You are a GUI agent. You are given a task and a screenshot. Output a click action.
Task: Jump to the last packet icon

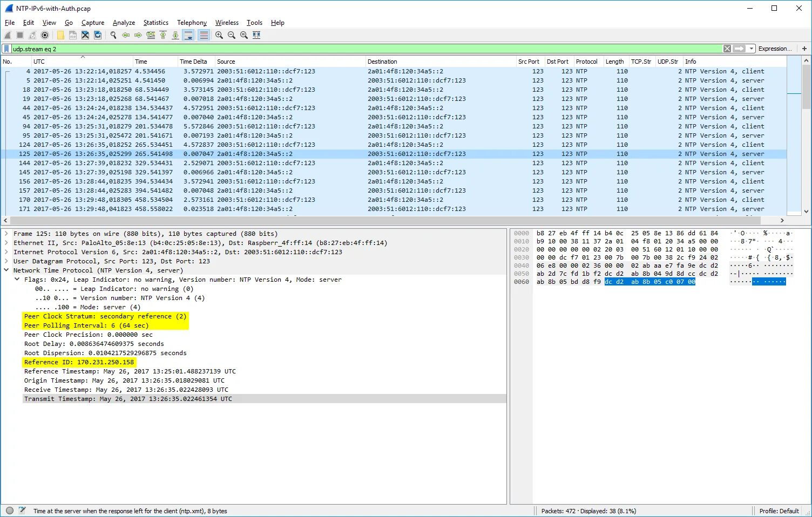click(175, 35)
